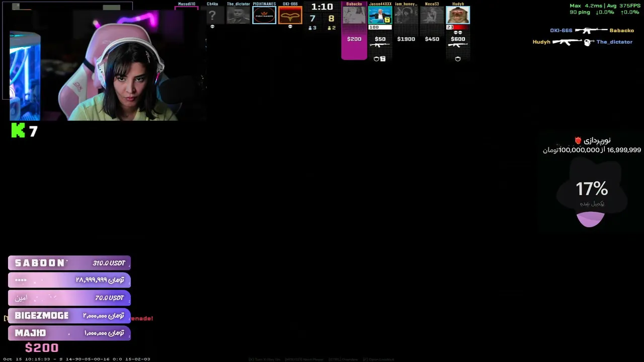This screenshot has width=644, height=362.
Task: Click the green Kick logo icon
Action: point(18,131)
